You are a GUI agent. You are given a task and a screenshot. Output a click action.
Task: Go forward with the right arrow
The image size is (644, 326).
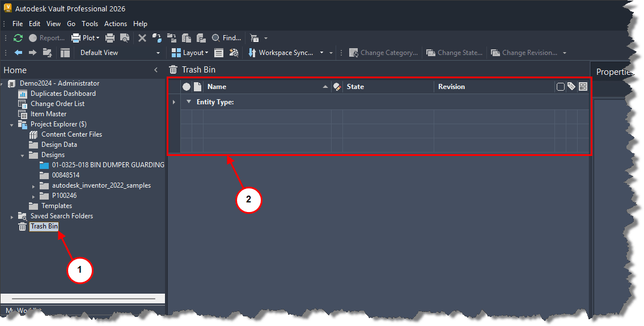[32, 53]
